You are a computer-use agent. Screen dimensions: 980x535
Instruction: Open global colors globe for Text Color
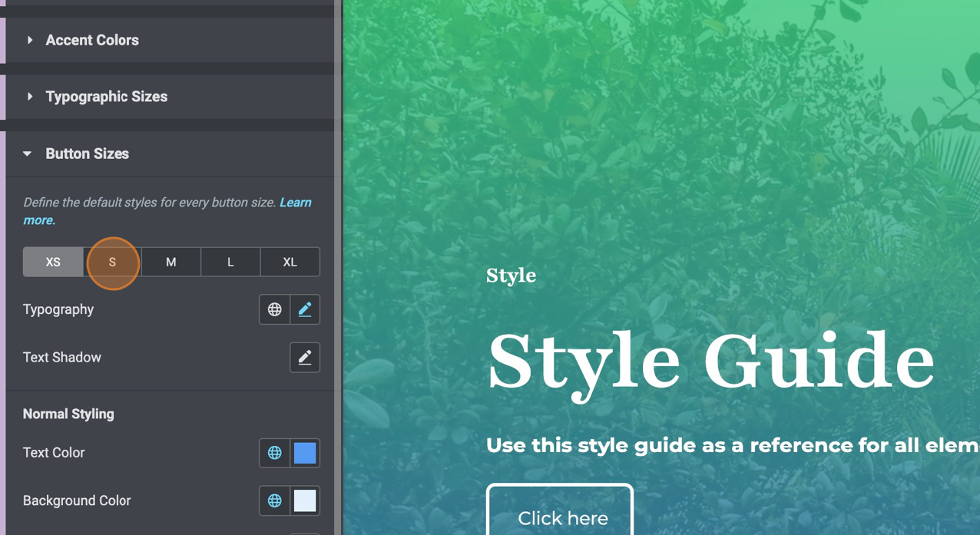[x=274, y=453]
